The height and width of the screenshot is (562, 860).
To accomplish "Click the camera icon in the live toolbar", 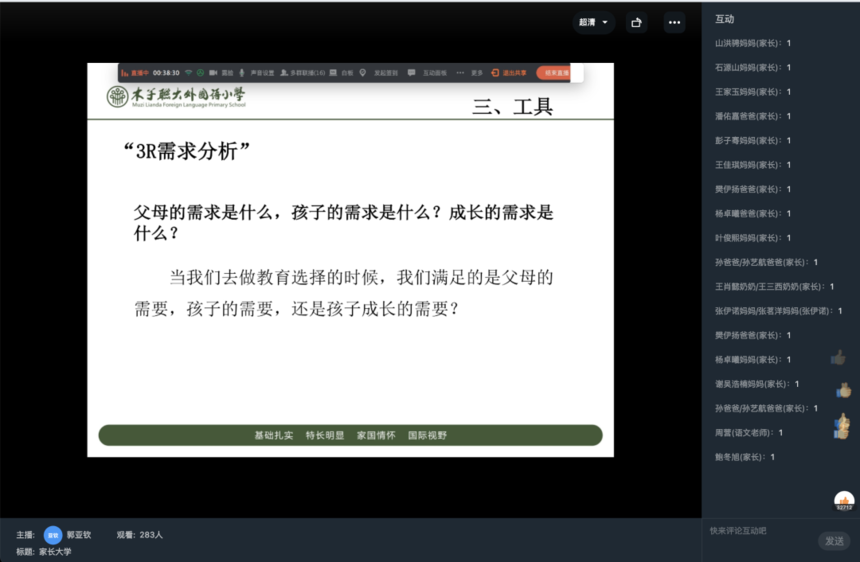I will 214,73.
